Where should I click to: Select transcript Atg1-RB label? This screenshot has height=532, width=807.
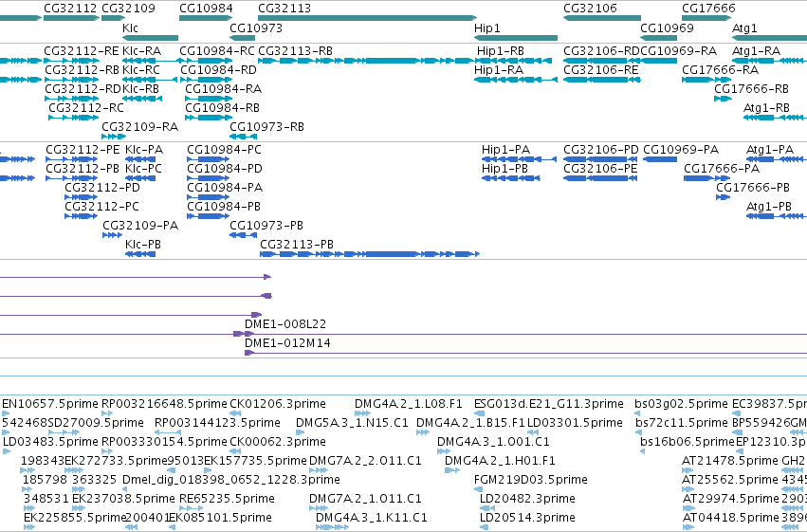coord(766,108)
